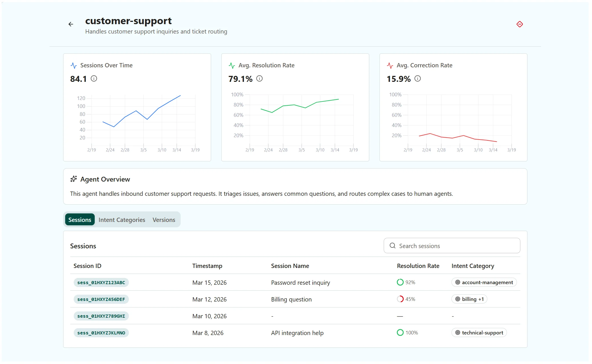This screenshot has height=364, width=592.
Task: Click the Mar 8, 2026 timestamp
Action: click(x=208, y=333)
